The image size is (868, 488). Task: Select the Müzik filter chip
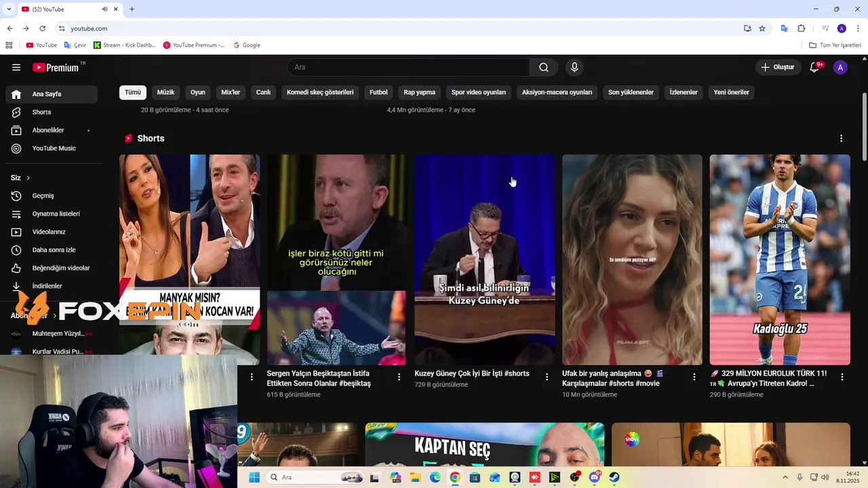pyautogui.click(x=165, y=92)
